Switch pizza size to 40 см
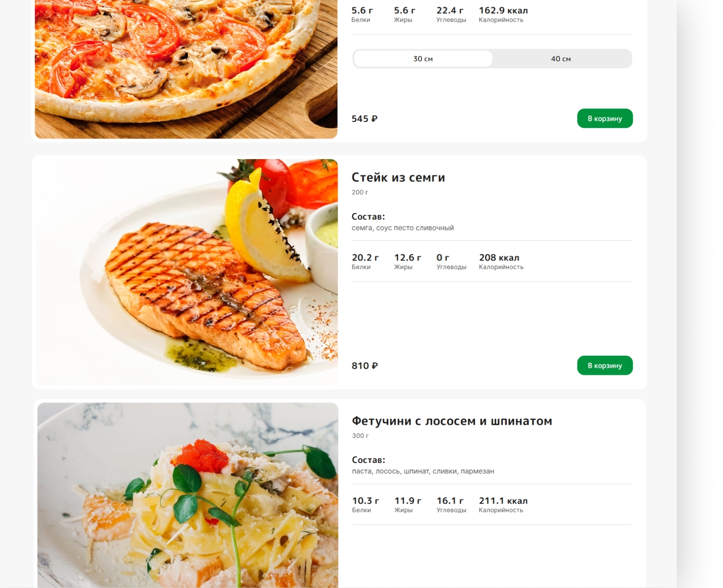Viewport: 723px width, 588px height. 561,59
